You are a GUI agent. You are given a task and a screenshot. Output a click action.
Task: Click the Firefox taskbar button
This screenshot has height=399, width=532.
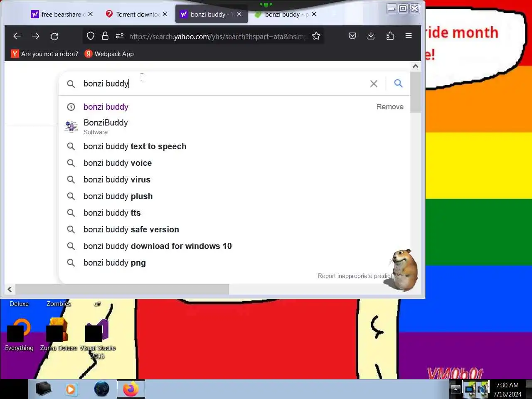click(131, 389)
